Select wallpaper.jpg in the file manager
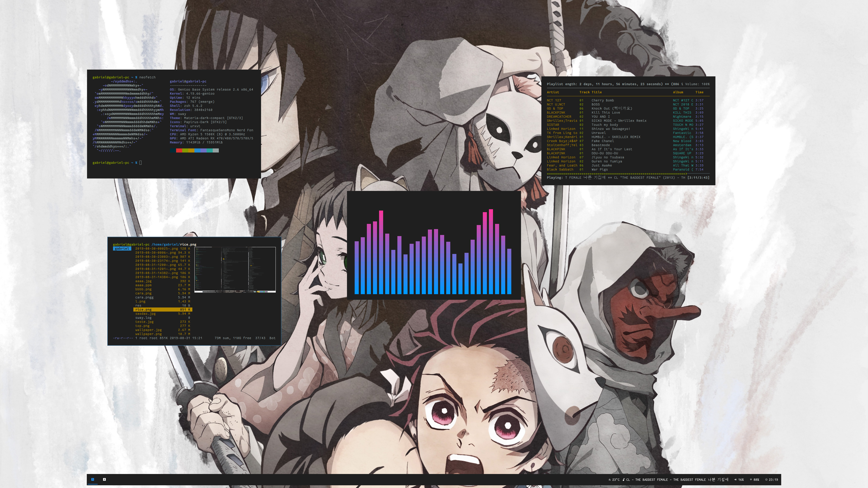This screenshot has height=488, width=868. pos(148,330)
